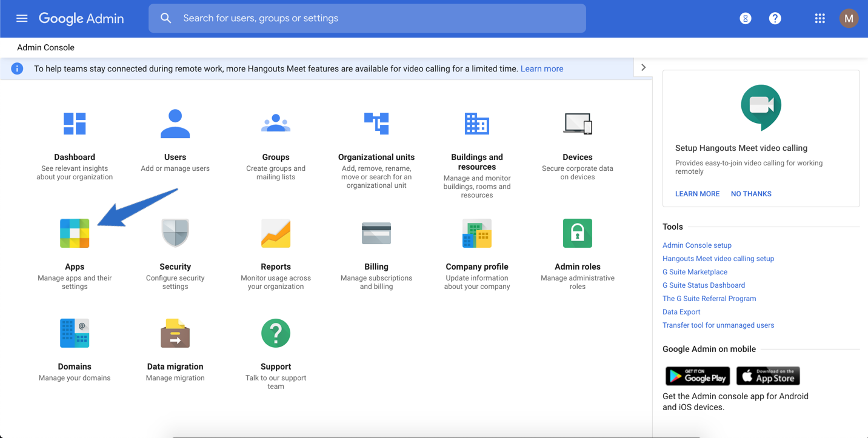
Task: Open the Dashboard icon
Action: tap(75, 124)
